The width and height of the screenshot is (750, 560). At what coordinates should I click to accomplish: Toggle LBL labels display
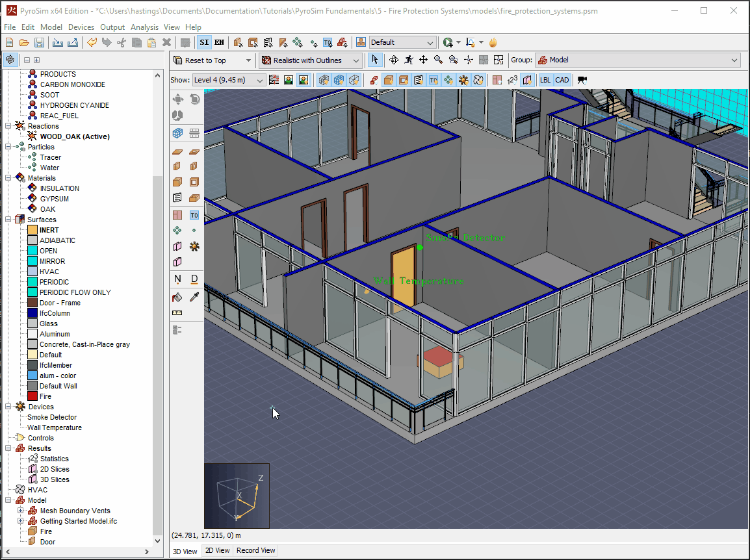(545, 80)
